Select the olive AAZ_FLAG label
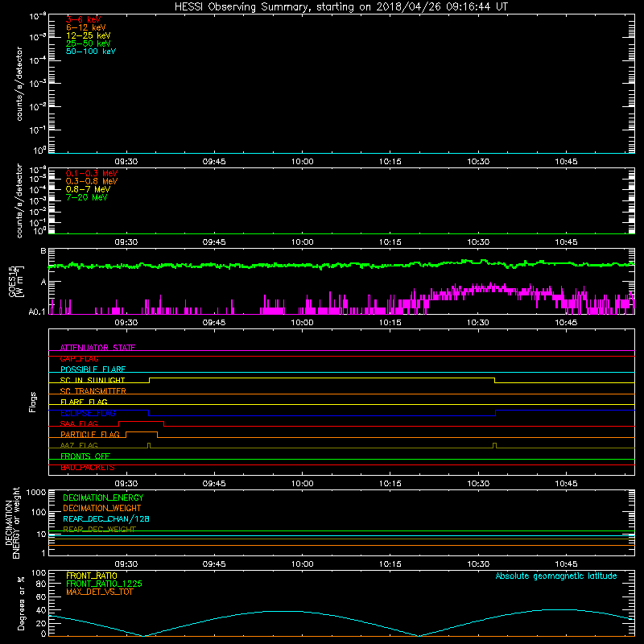 (x=79, y=445)
